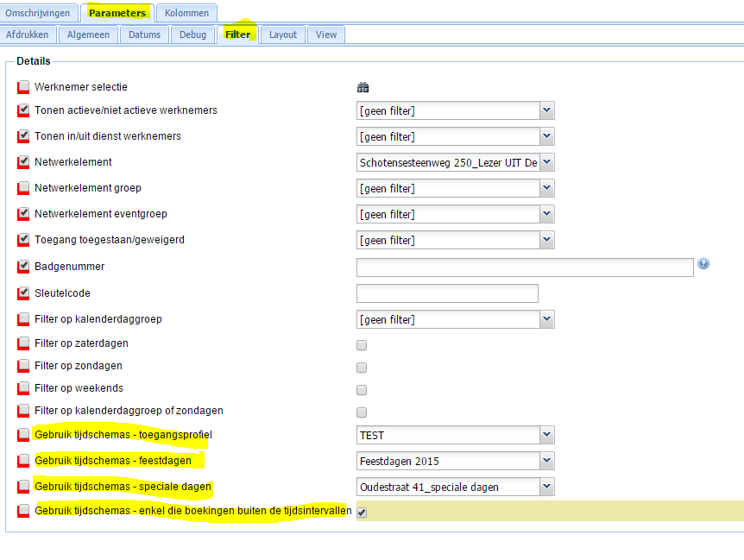
Task: Open the Layout sub-tab
Action: tap(283, 35)
